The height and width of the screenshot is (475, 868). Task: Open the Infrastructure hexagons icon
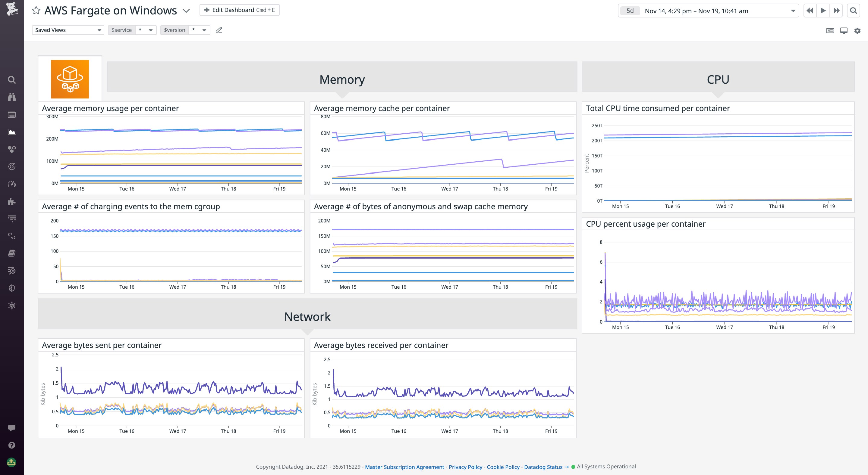12,149
